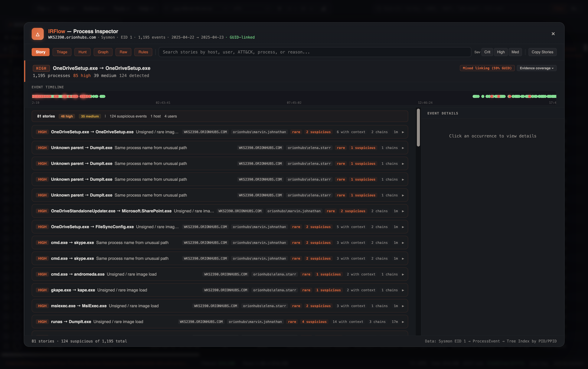The height and width of the screenshot is (369, 588).
Task: Expand the OneDriveSetup.exe → FileSyncConfig.exe story arrow
Action: (403, 227)
